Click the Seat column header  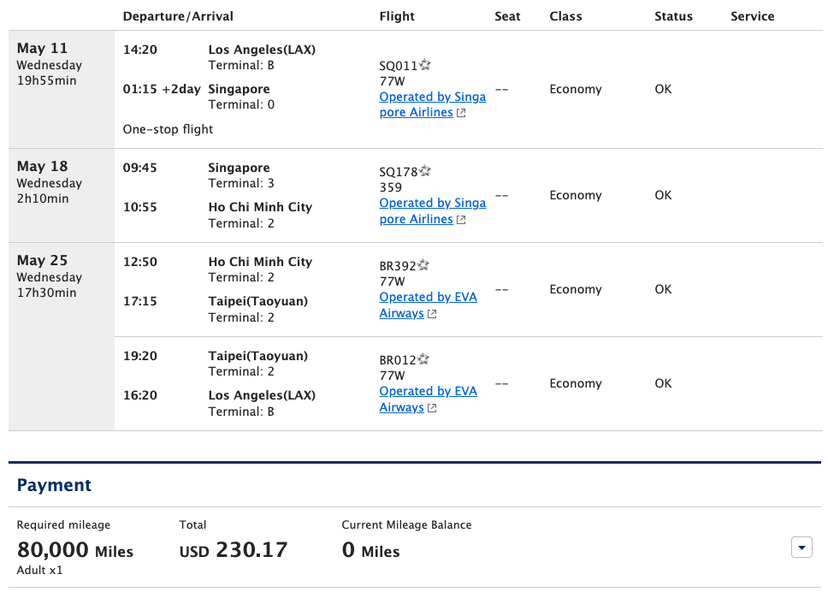point(507,16)
